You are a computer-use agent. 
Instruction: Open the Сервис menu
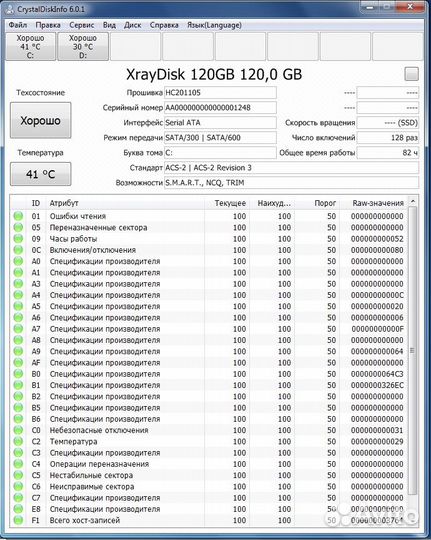click(x=82, y=25)
